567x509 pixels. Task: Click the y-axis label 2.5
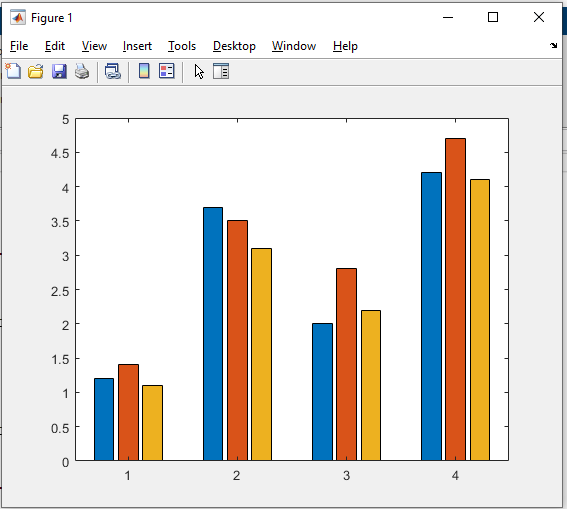[60, 291]
